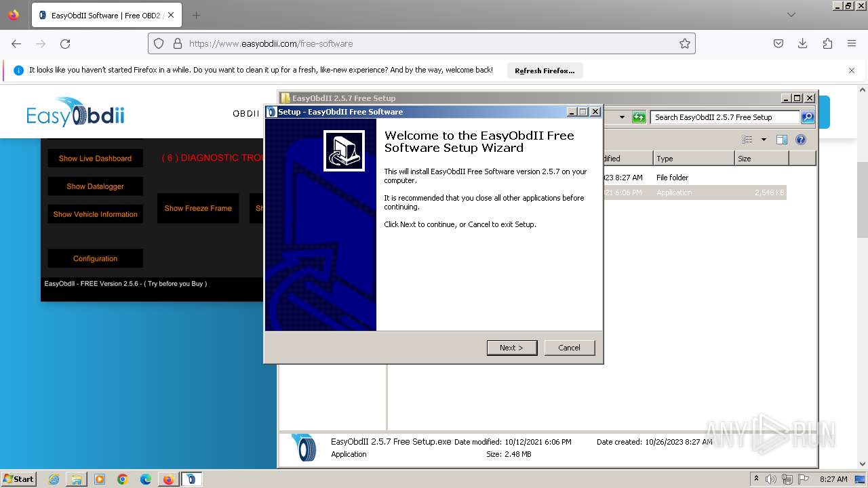Reload the Firefox page
The width and height of the screenshot is (868, 488).
point(65,43)
